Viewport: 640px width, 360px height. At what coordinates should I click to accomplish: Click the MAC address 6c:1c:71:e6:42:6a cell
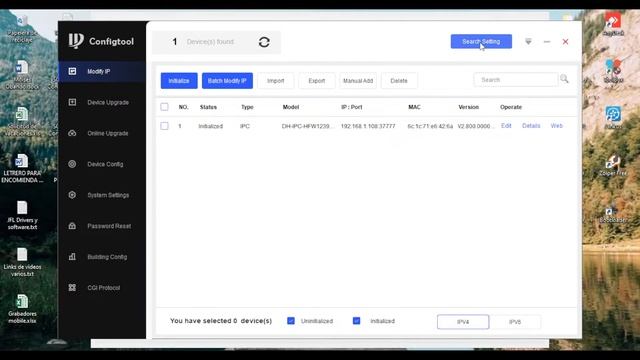click(x=430, y=126)
